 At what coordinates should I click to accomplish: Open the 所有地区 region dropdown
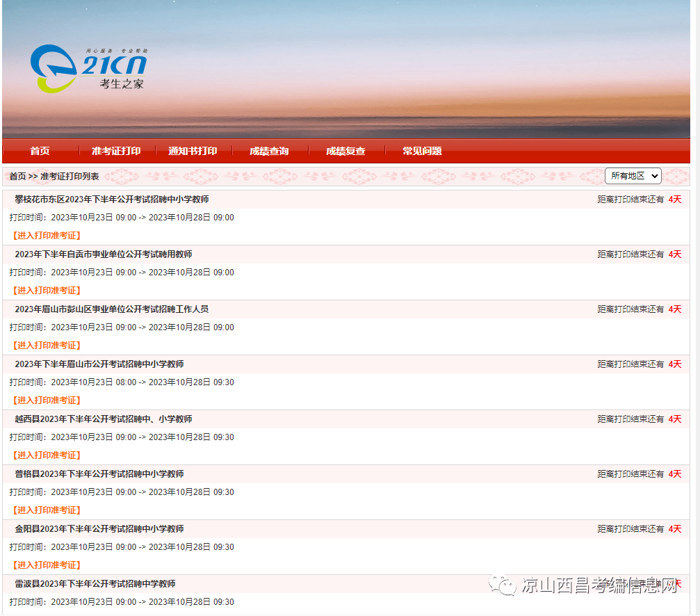click(633, 176)
